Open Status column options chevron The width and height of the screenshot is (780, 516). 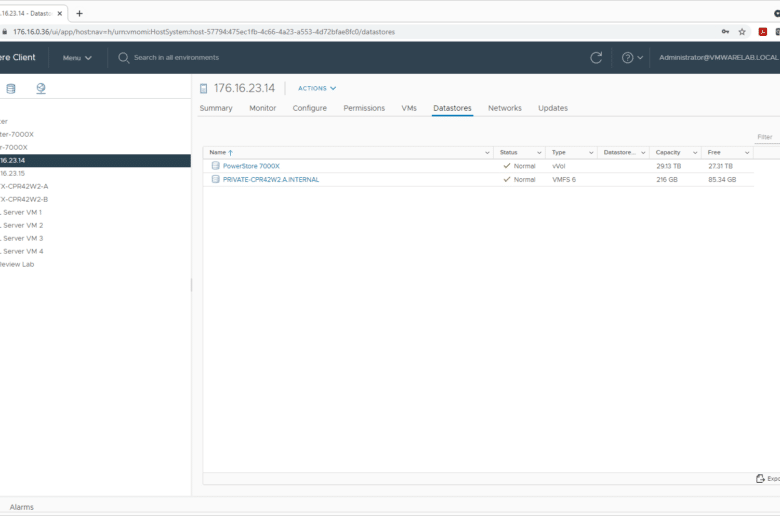pyautogui.click(x=539, y=153)
